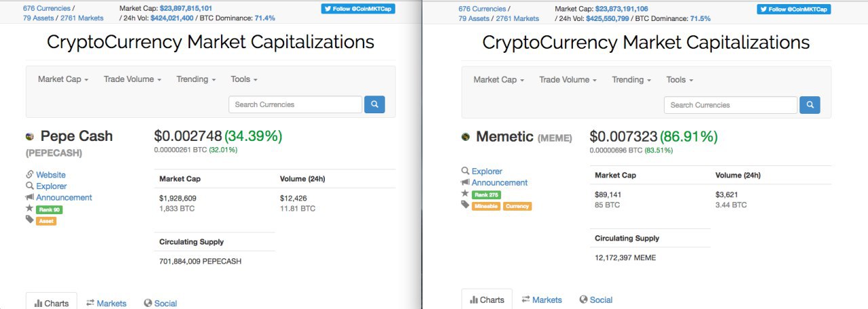The width and height of the screenshot is (868, 309).
Task: Open the Trending dropdown in left page
Action: (x=196, y=79)
